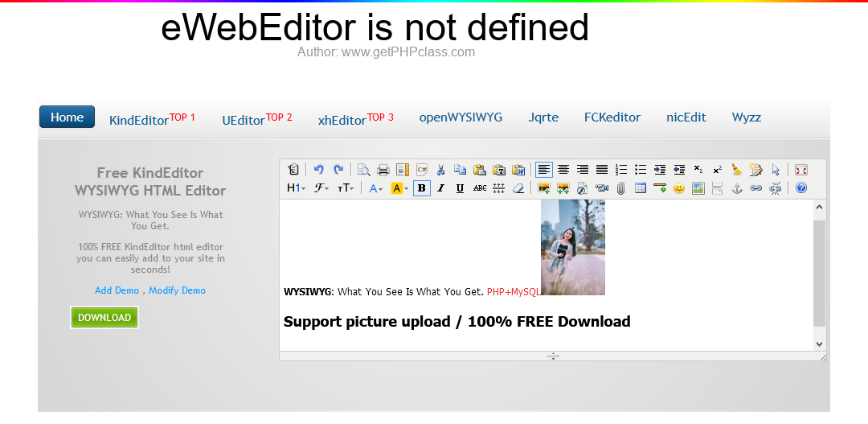
Task: Toggle numbered list
Action: click(621, 170)
